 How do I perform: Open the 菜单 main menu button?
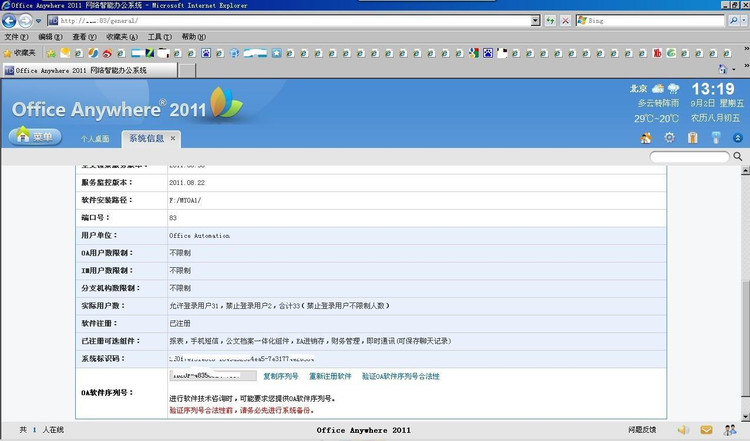(35, 137)
